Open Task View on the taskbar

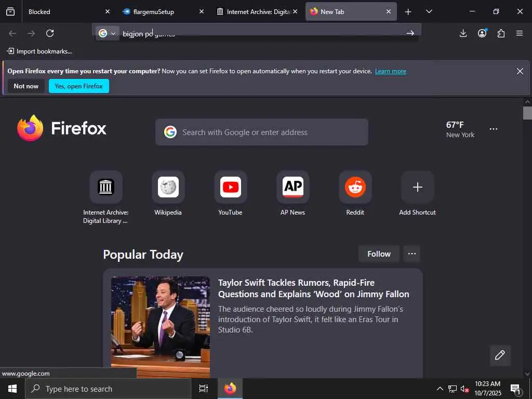(204, 389)
